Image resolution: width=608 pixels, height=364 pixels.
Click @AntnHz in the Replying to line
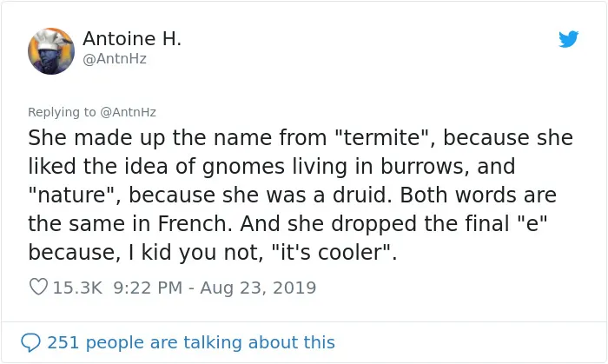point(128,112)
